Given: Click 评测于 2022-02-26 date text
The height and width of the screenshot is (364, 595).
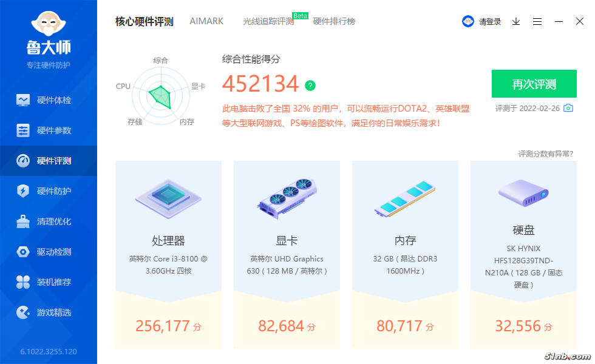Looking at the screenshot, I should point(528,109).
